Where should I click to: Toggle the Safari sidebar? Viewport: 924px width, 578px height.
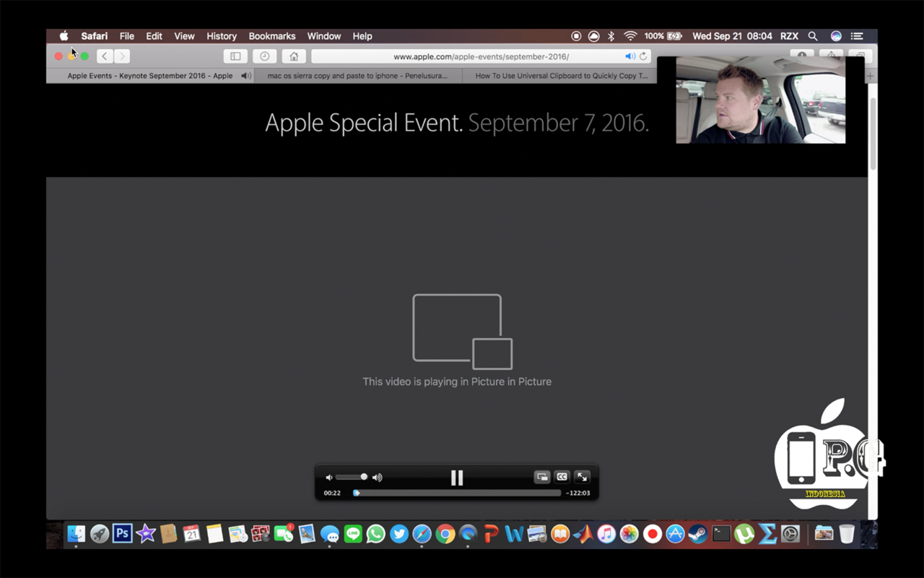coord(235,56)
